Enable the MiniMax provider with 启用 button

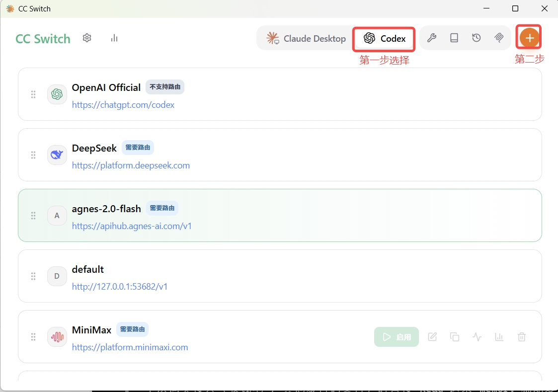pyautogui.click(x=397, y=337)
